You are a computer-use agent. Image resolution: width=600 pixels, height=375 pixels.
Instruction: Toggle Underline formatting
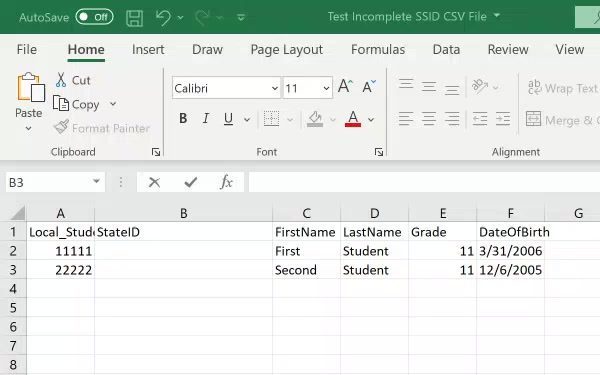pyautogui.click(x=228, y=119)
